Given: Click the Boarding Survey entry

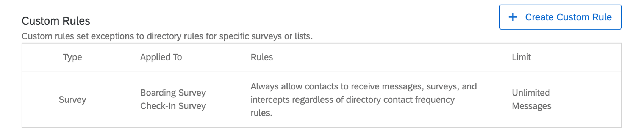Looking at the screenshot, I should pyautogui.click(x=173, y=93).
